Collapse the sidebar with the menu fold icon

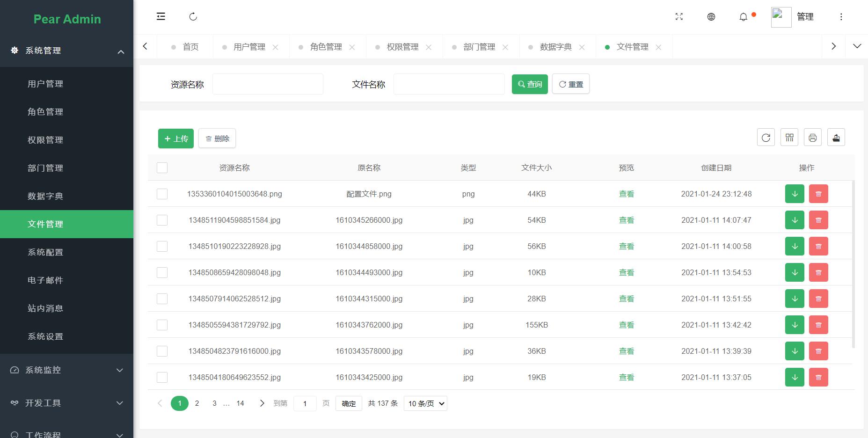(160, 16)
